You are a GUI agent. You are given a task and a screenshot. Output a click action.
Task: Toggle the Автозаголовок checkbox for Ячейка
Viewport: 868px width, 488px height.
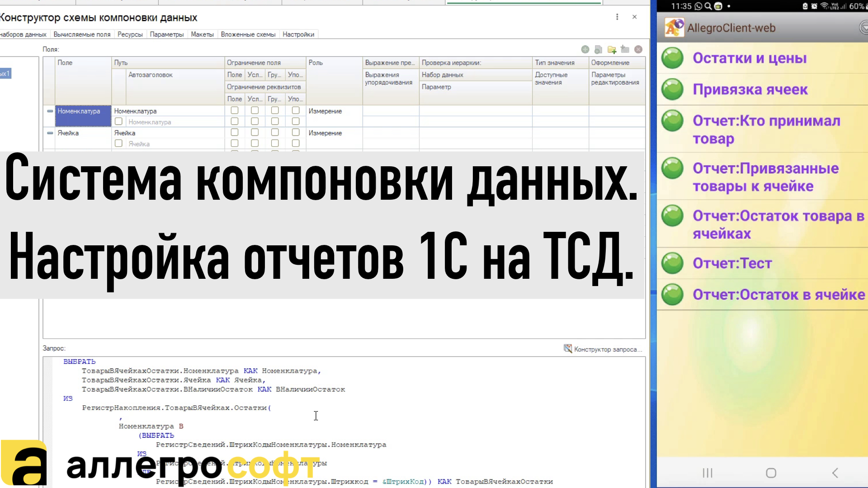(x=118, y=143)
